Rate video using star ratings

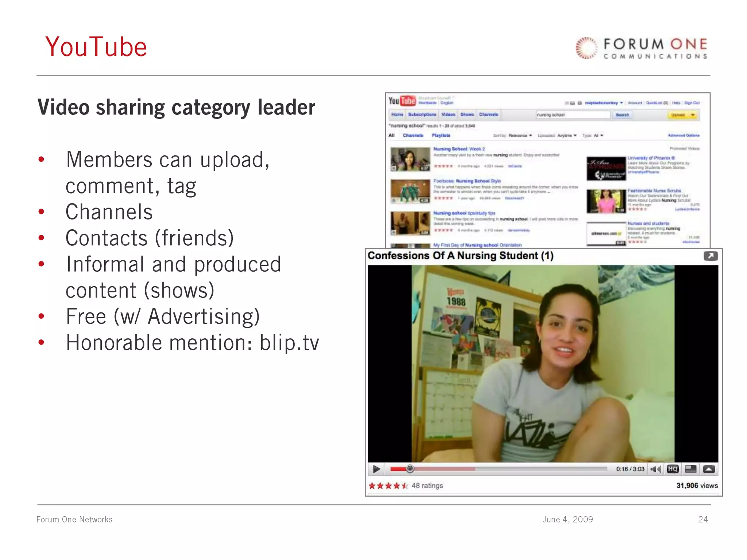pyautogui.click(x=388, y=486)
